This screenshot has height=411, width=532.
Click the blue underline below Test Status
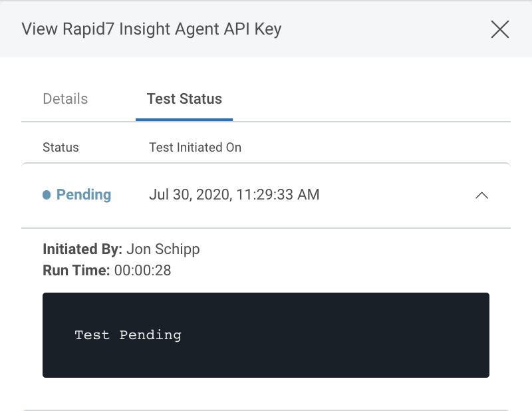coord(184,120)
